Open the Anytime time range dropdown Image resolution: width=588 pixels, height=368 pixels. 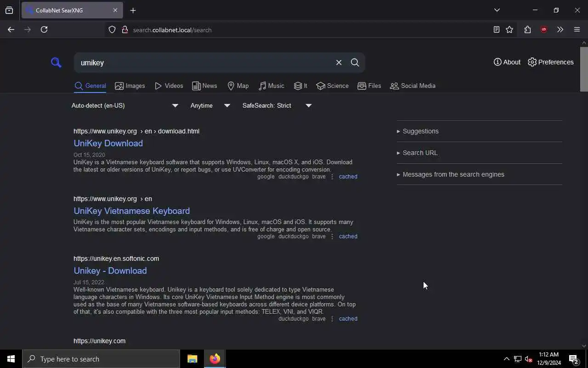click(210, 105)
